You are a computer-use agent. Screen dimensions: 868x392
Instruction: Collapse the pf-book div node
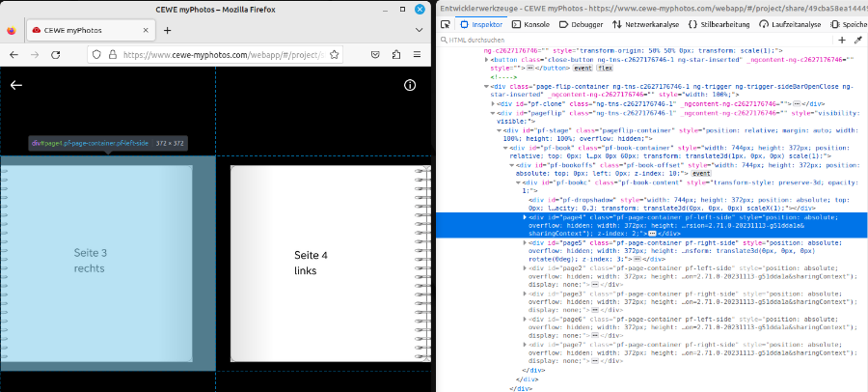[x=506, y=148]
